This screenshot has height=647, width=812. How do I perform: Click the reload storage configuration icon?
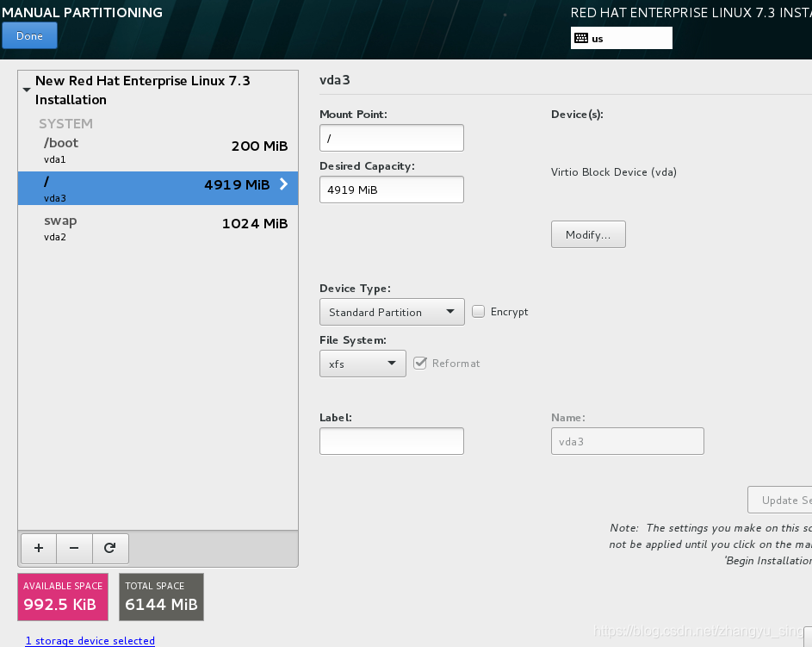pos(109,548)
